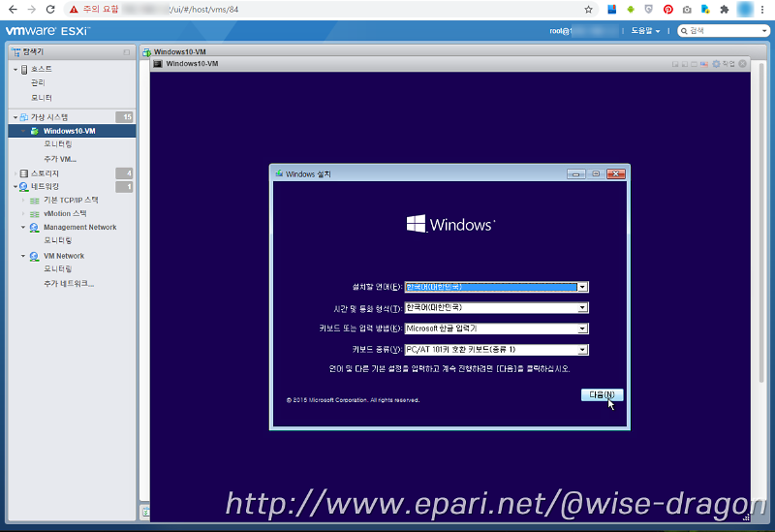Click the root@ user account menu
775x532 pixels.
583,31
